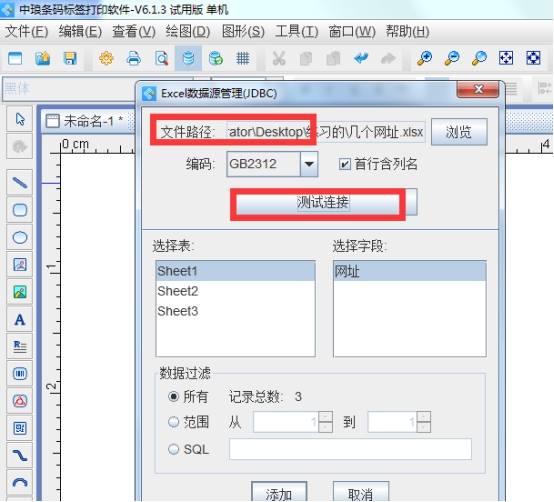
Task: Choose the text A tool
Action: [20, 319]
